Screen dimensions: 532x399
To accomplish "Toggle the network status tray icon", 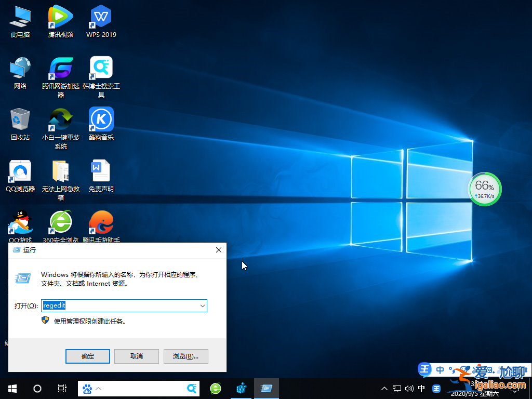I will point(396,388).
